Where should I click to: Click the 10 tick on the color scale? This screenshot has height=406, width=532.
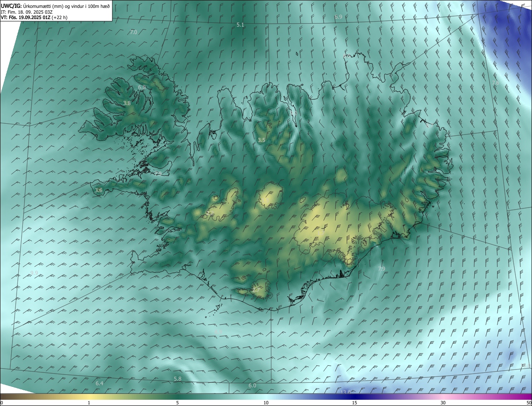[266, 403]
